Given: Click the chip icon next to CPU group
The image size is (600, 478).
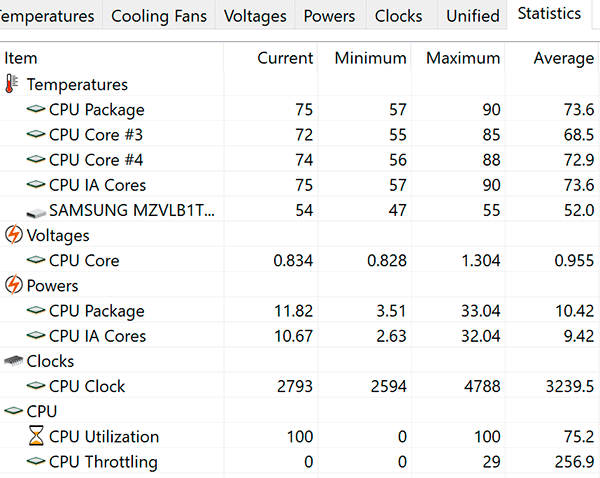Looking at the screenshot, I should (x=14, y=411).
